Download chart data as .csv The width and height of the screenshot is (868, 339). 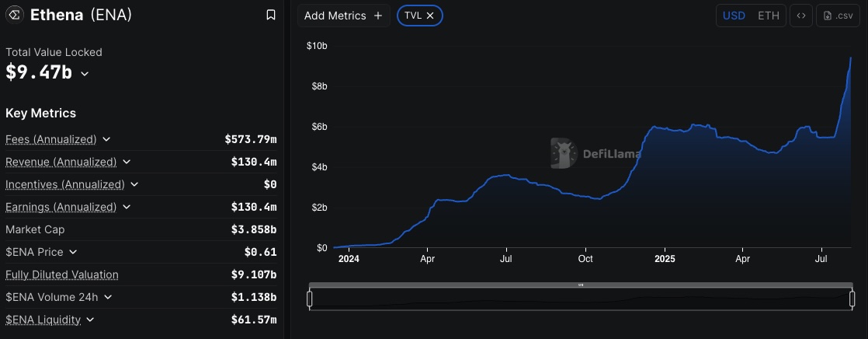pos(838,16)
